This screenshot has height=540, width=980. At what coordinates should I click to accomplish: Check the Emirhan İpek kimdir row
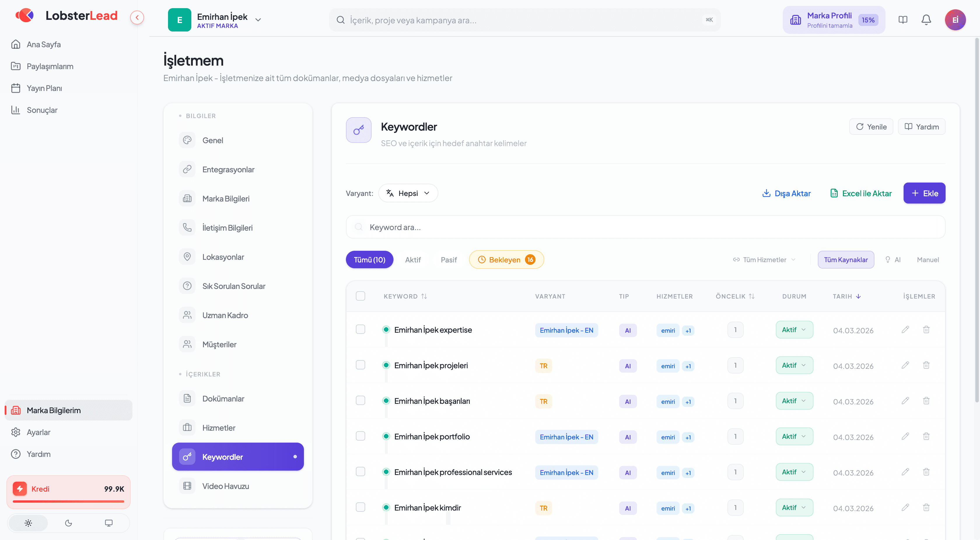click(360, 507)
